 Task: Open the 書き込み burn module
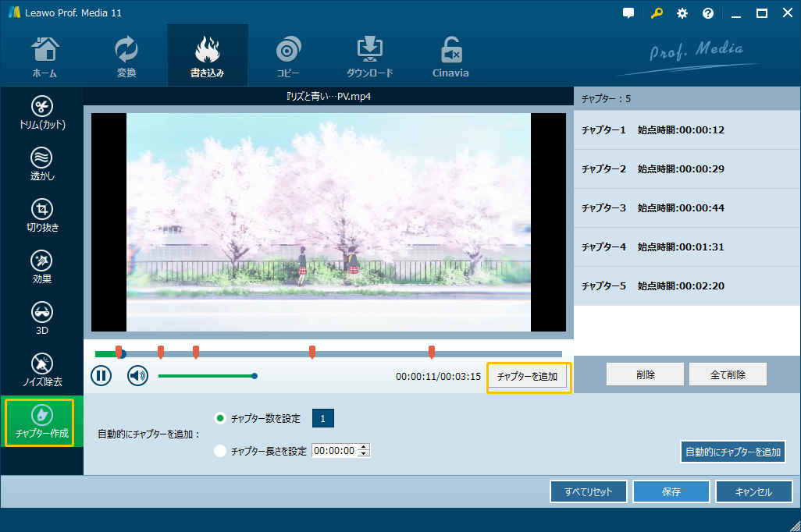pyautogui.click(x=208, y=56)
